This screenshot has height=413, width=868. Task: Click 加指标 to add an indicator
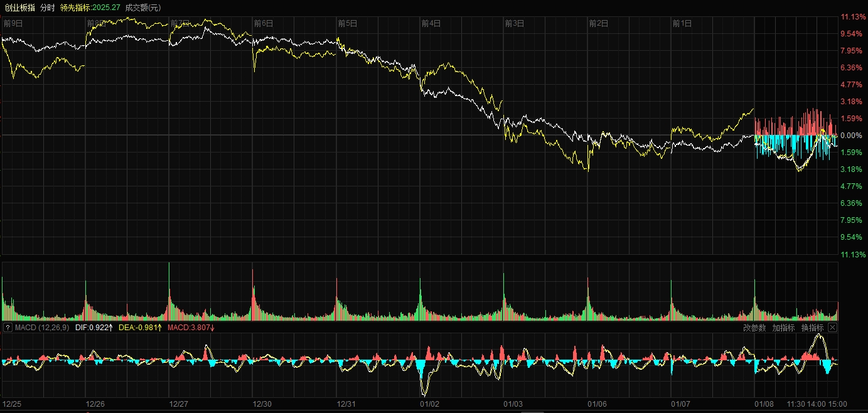pyautogui.click(x=783, y=328)
